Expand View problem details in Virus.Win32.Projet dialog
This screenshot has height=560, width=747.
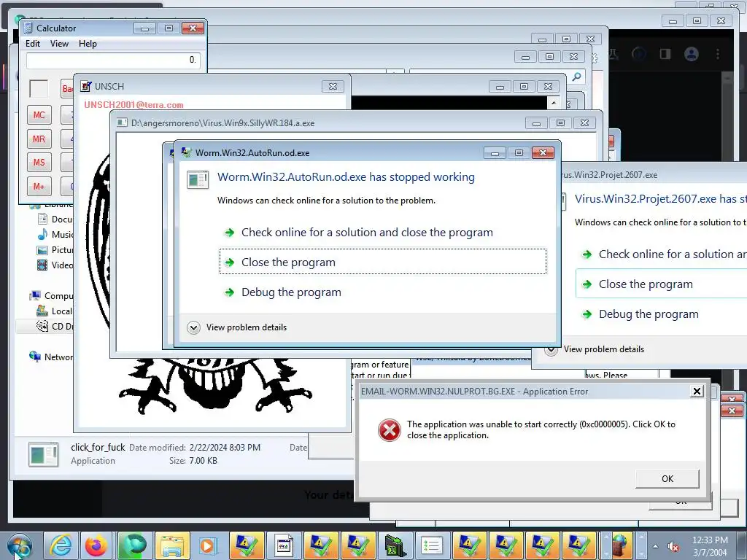pos(595,349)
